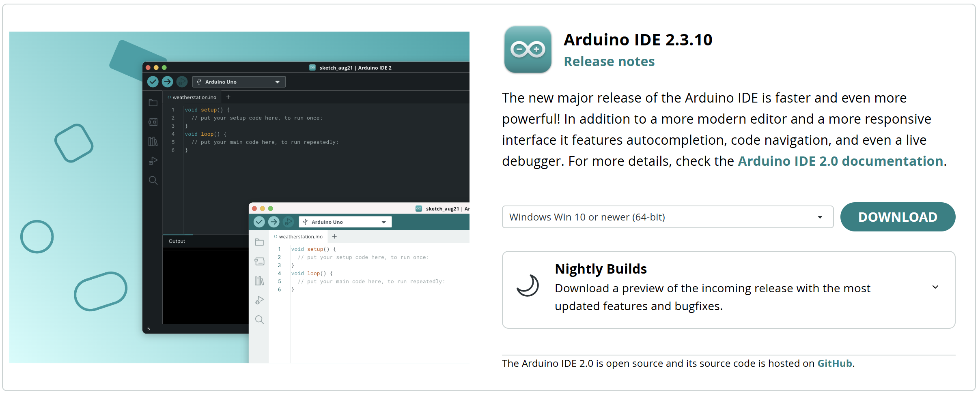Open Boards Manager icon in light IDE sidebar

(260, 261)
